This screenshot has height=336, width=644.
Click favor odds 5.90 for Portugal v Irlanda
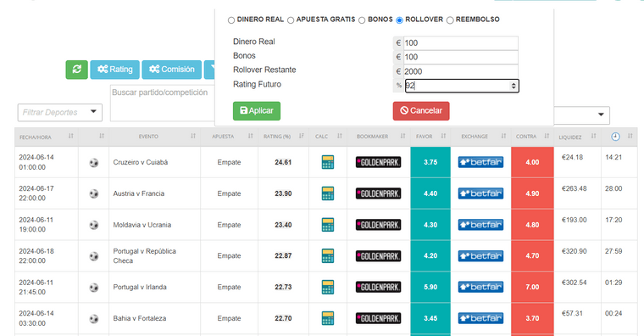pos(430,287)
